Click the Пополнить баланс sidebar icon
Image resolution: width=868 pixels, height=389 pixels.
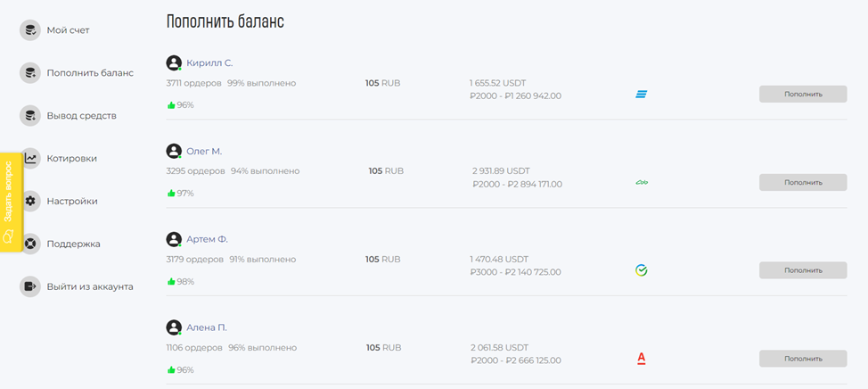pyautogui.click(x=30, y=72)
